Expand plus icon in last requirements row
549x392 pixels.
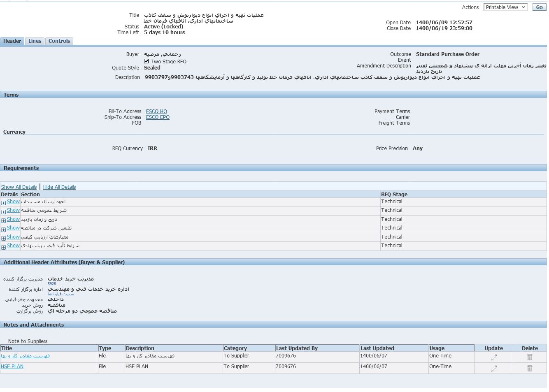(3, 247)
